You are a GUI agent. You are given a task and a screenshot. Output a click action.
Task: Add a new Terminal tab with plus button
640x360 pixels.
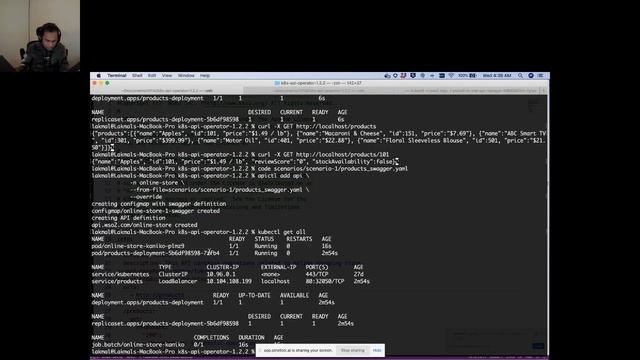pos(544,91)
